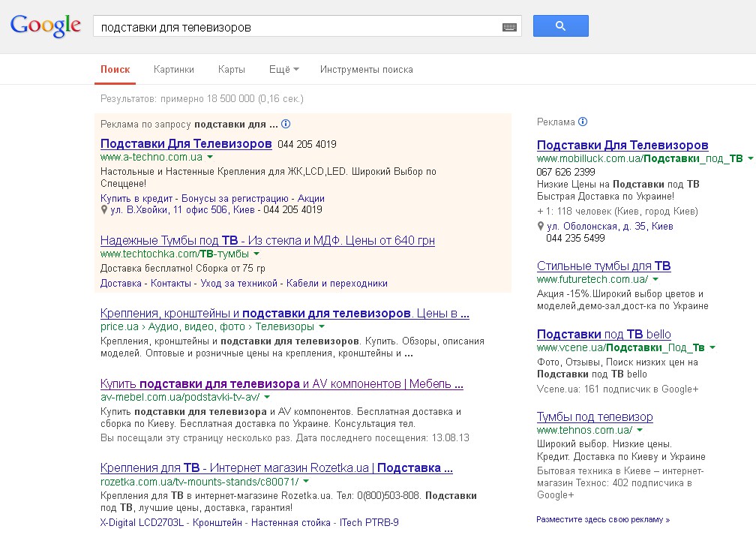Expand dropdown arrow next to rozetka.com.ua URL
The image size is (756, 547).
pyautogui.click(x=306, y=482)
